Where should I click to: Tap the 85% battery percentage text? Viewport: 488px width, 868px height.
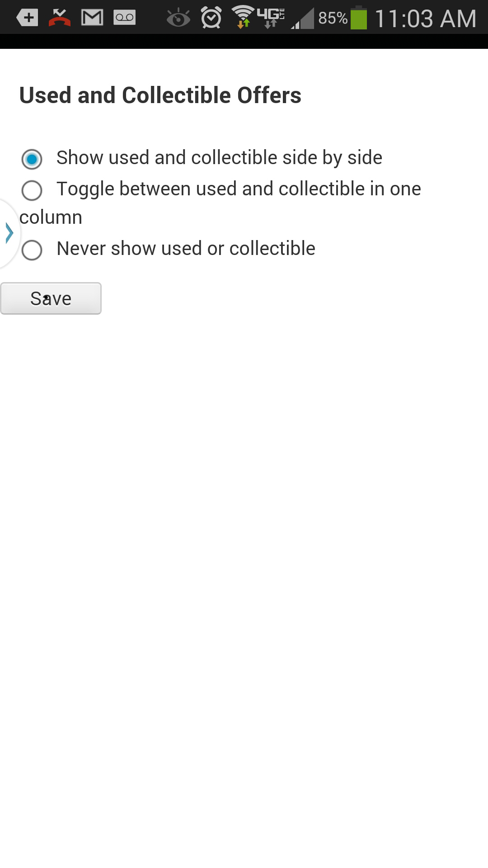(x=333, y=18)
